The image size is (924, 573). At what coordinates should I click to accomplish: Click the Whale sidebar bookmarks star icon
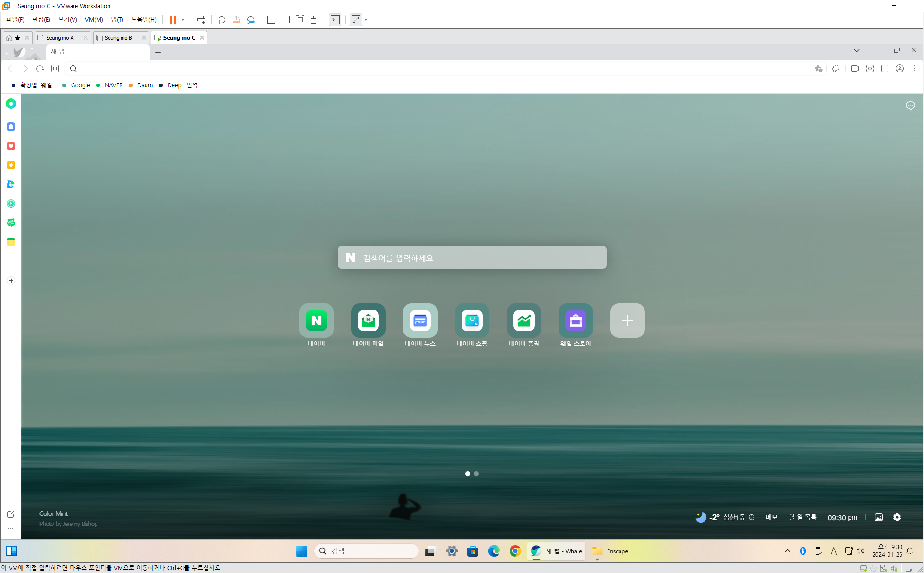(x=11, y=165)
